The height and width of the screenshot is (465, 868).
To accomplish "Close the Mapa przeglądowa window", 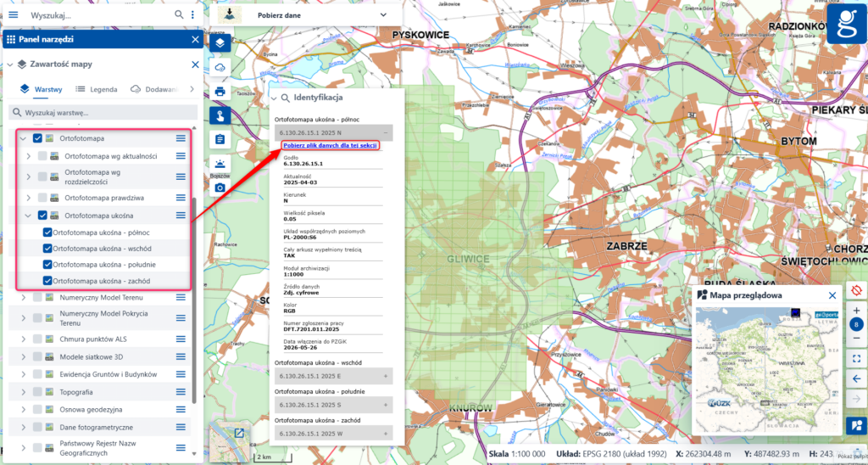I will [x=832, y=295].
